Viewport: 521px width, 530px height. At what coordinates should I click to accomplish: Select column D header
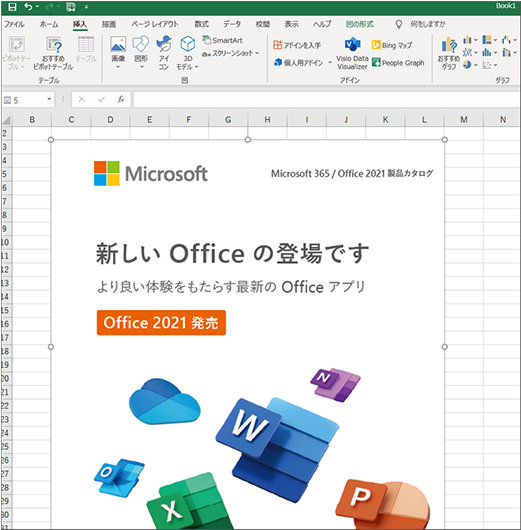110,120
